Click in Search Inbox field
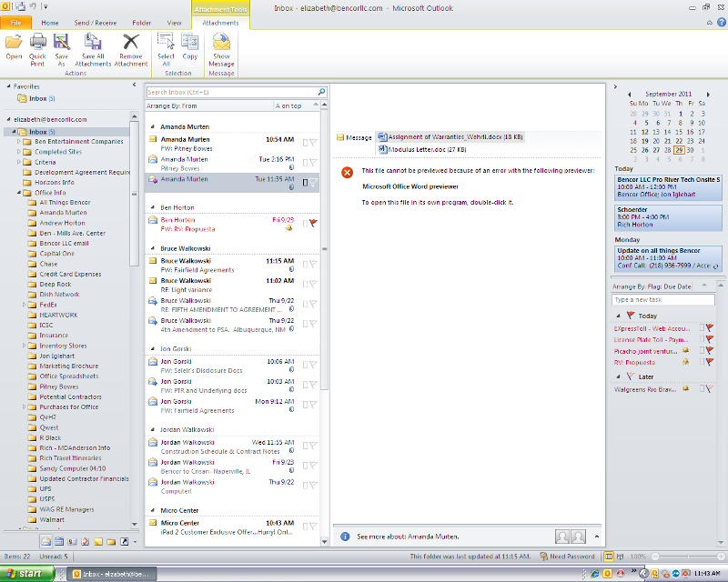Viewport: 728px width, 582px height. (x=231, y=92)
